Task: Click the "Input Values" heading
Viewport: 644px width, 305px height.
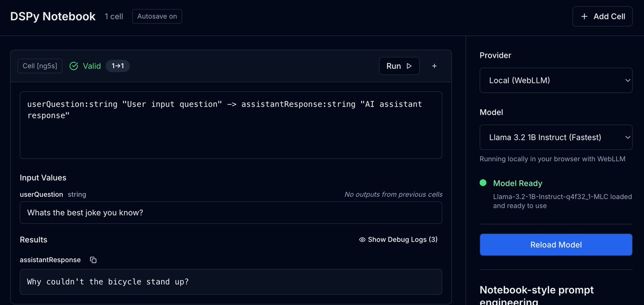Action: coord(43,177)
